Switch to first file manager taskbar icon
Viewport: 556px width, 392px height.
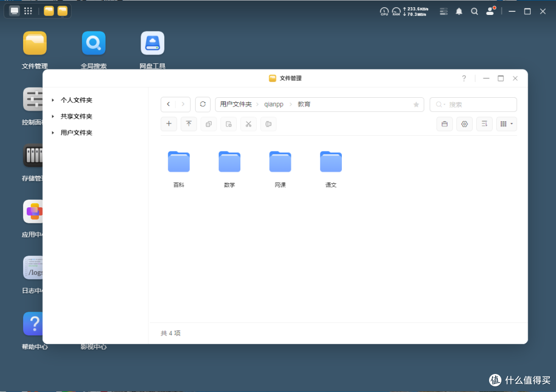coord(49,11)
